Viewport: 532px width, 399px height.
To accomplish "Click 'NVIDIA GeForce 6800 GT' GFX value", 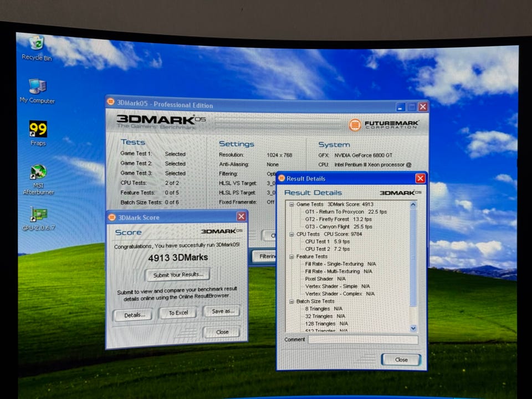I will [x=363, y=155].
